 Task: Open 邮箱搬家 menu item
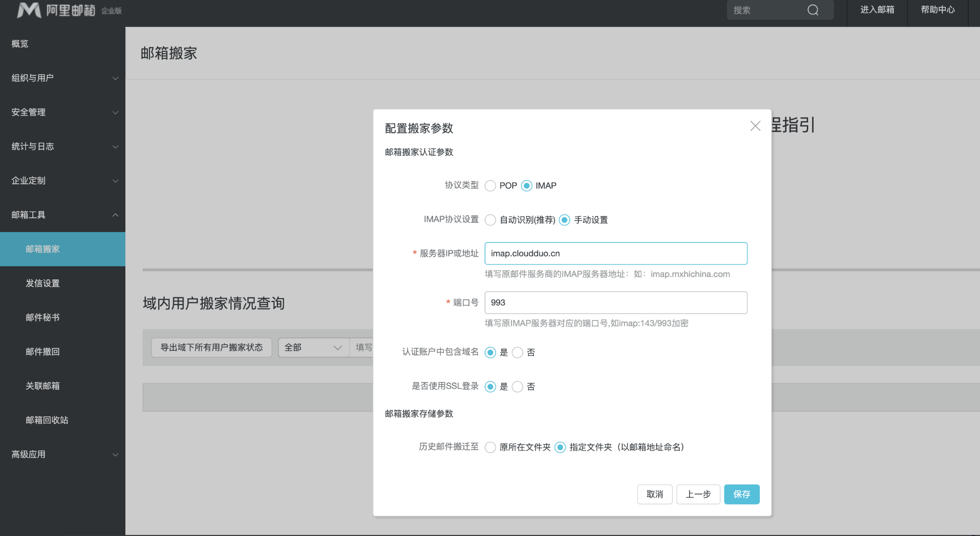coord(62,249)
